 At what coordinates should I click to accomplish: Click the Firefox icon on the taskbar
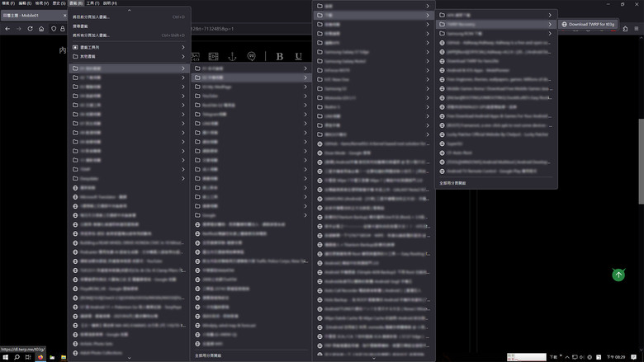[x=40, y=357]
